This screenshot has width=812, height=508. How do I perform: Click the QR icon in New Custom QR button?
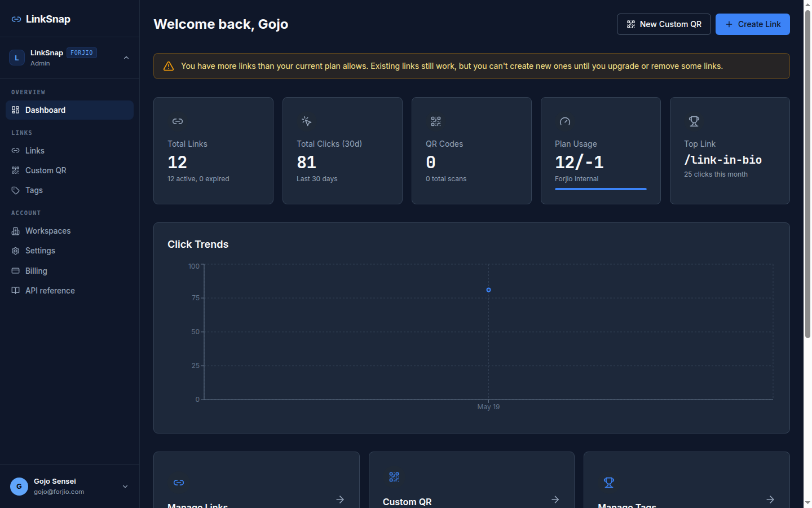(x=631, y=24)
